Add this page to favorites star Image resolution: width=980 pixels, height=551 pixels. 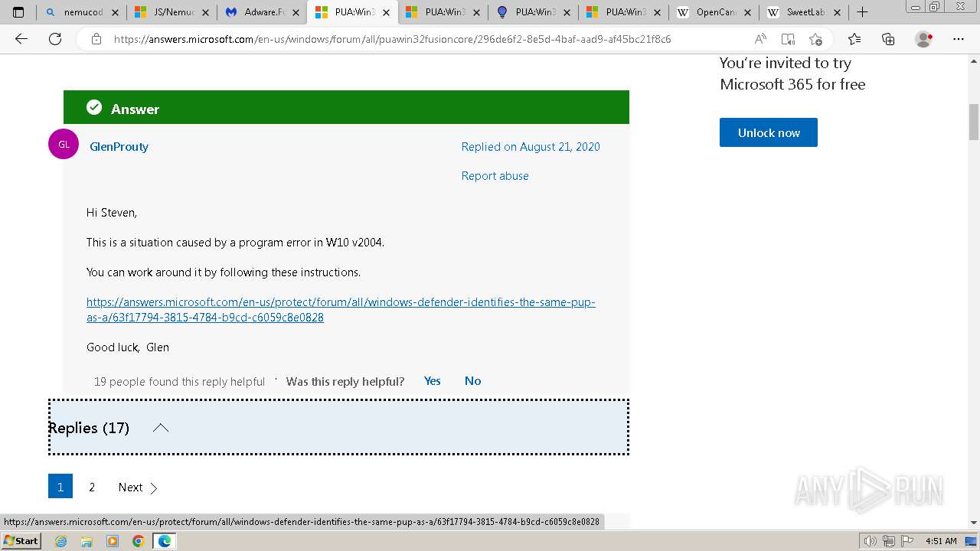click(x=815, y=39)
